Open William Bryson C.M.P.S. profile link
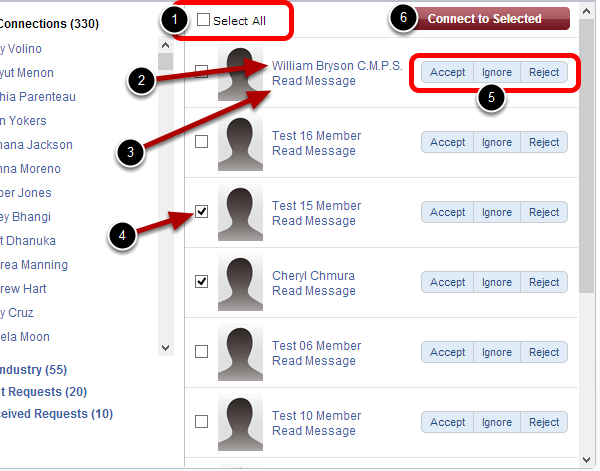Viewport: 600px width, 471px height. tap(337, 66)
